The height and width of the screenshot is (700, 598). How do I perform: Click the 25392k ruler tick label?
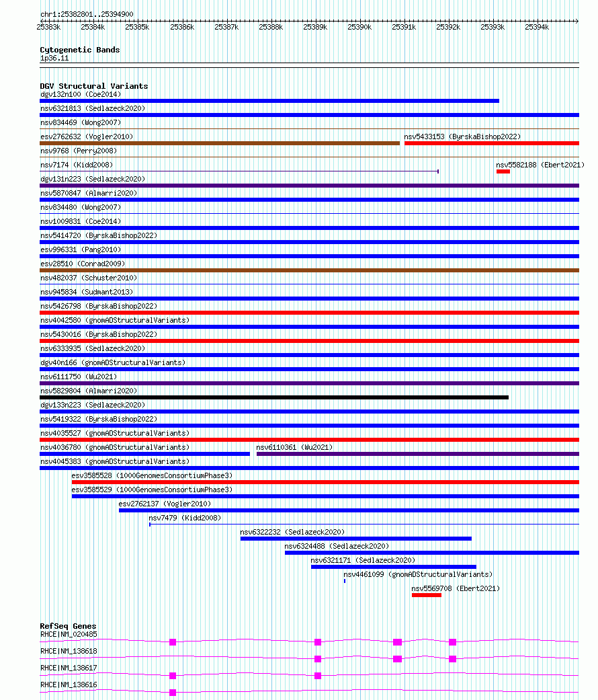point(448,27)
